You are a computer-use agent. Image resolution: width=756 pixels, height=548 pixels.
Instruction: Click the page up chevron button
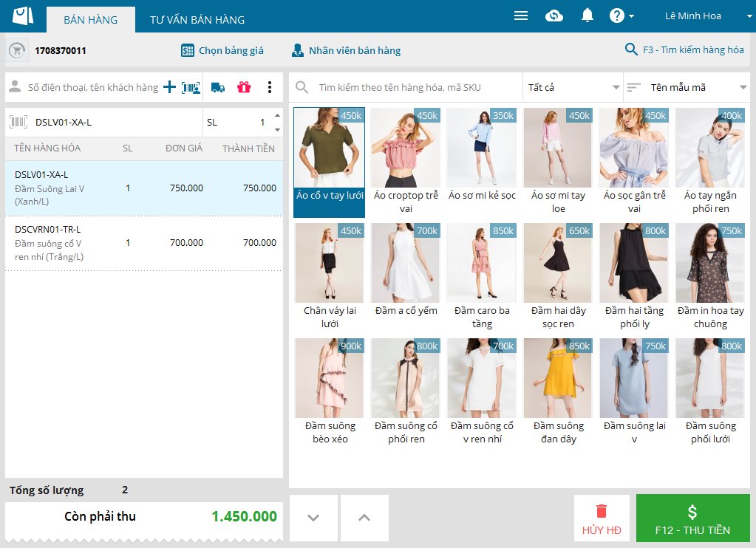(364, 518)
